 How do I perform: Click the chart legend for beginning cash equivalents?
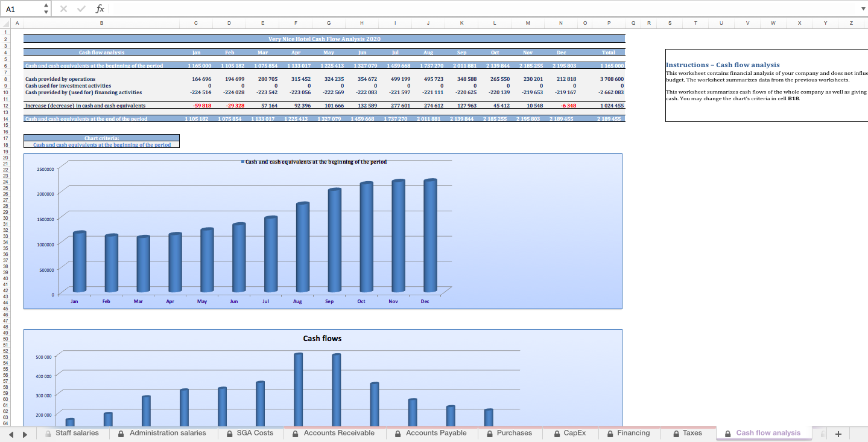(315, 161)
